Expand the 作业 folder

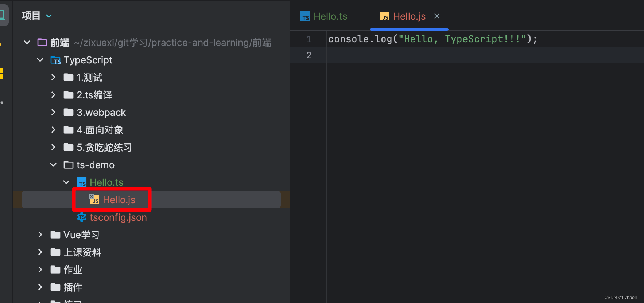40,269
